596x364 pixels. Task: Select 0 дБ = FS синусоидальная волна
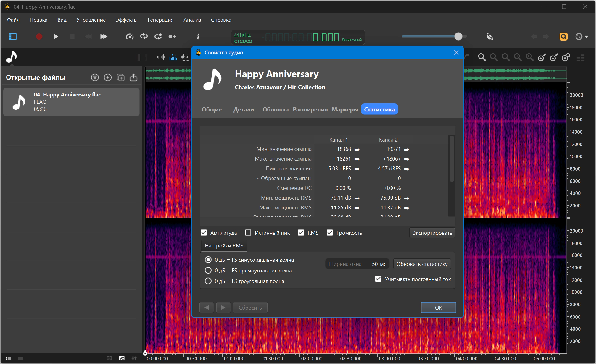pyautogui.click(x=208, y=260)
